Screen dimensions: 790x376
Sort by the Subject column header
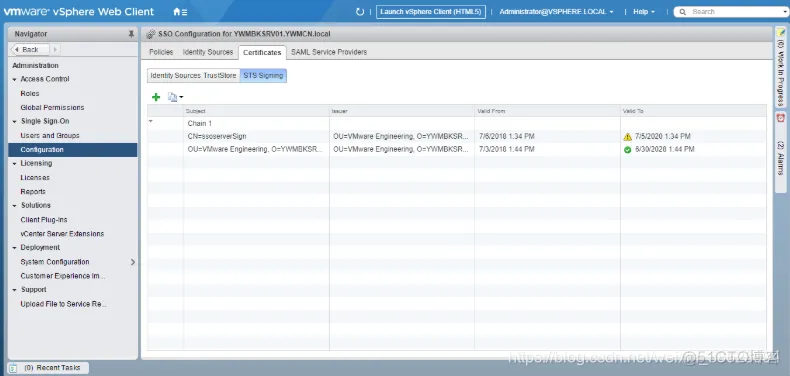(256, 111)
